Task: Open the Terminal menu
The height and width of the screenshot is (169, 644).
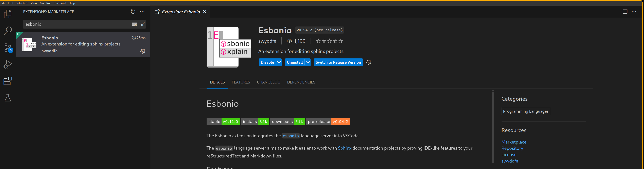Action: pos(60,3)
